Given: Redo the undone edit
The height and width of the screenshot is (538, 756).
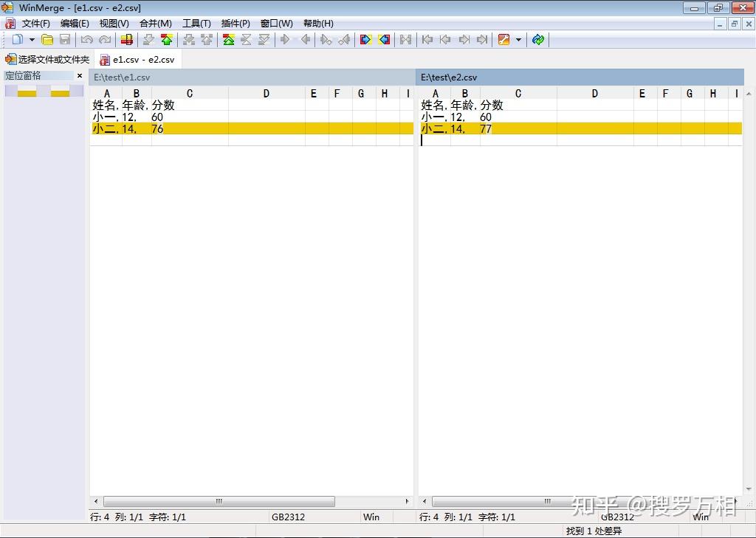Looking at the screenshot, I should pos(103,39).
